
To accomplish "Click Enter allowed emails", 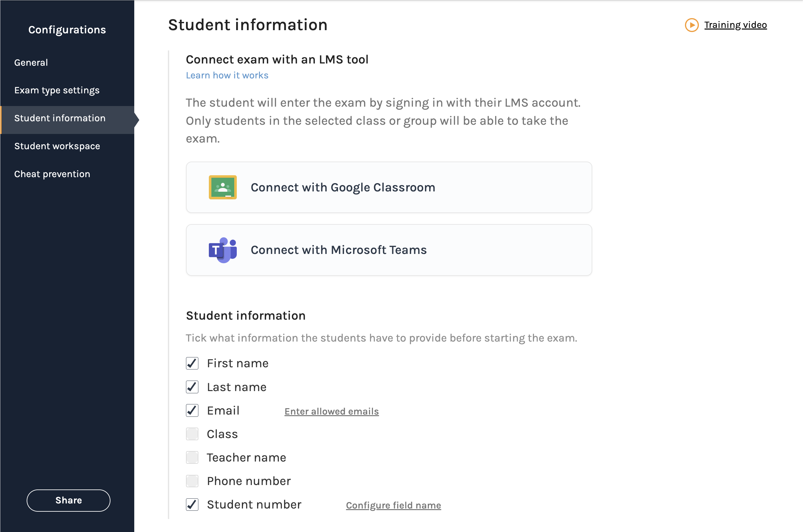I will tap(331, 411).
